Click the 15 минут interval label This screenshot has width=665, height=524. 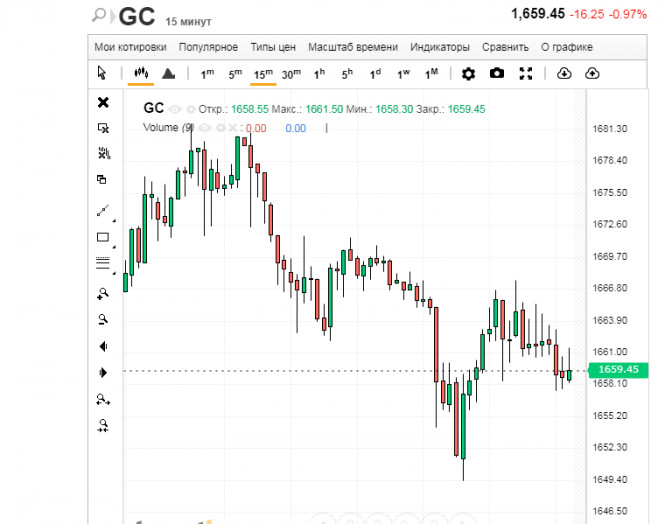pos(188,22)
